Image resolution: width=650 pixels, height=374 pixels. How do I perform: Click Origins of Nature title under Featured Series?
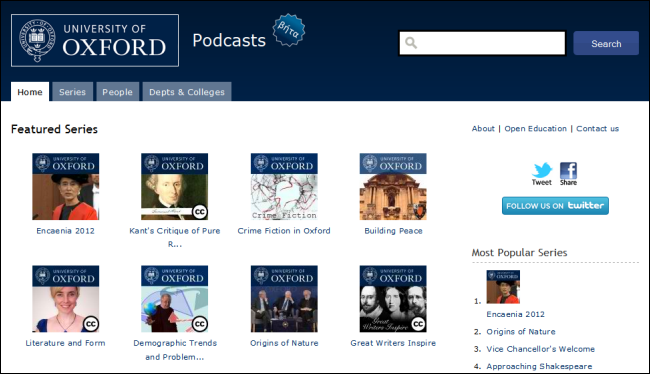(284, 343)
